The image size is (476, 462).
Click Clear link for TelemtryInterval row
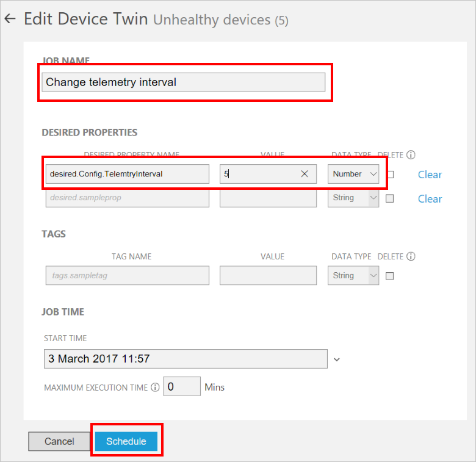430,175
